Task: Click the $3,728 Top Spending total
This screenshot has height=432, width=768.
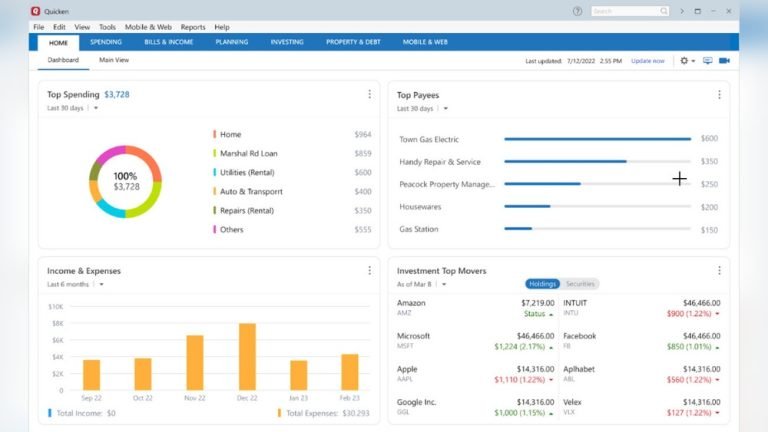Action: pyautogui.click(x=117, y=95)
